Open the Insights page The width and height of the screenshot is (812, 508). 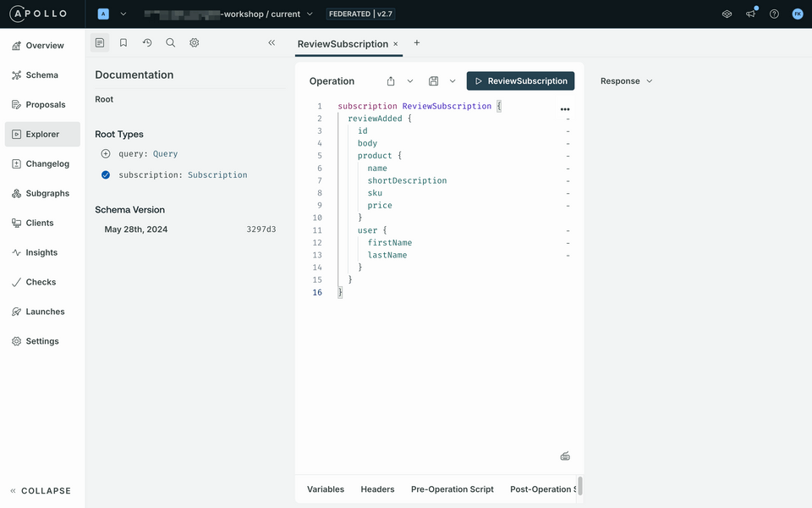(x=42, y=252)
